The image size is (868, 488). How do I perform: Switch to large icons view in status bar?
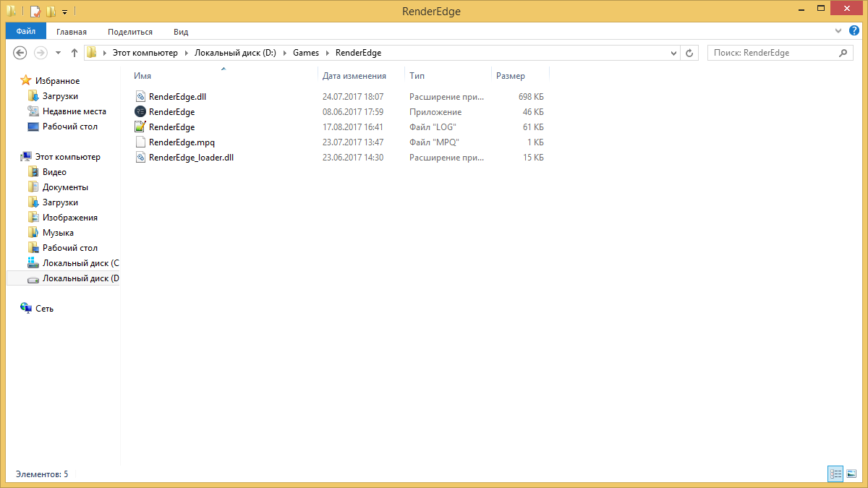[851, 474]
